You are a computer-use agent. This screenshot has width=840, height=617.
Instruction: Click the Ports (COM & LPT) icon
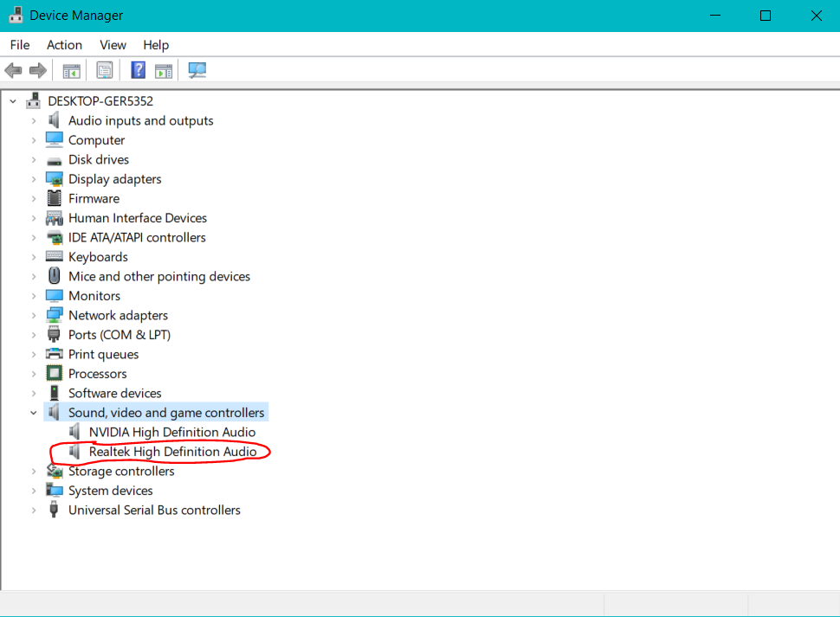[x=54, y=334]
